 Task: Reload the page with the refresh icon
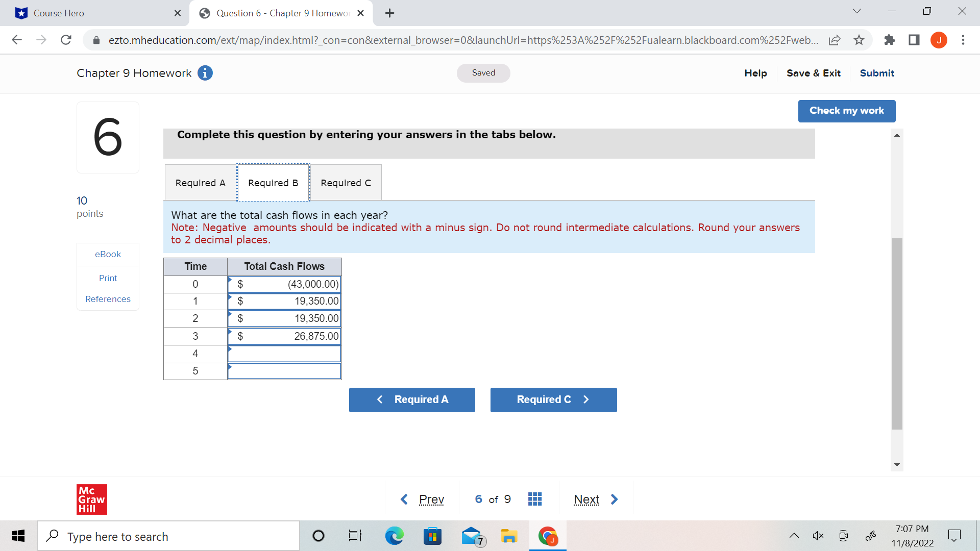coord(66,40)
